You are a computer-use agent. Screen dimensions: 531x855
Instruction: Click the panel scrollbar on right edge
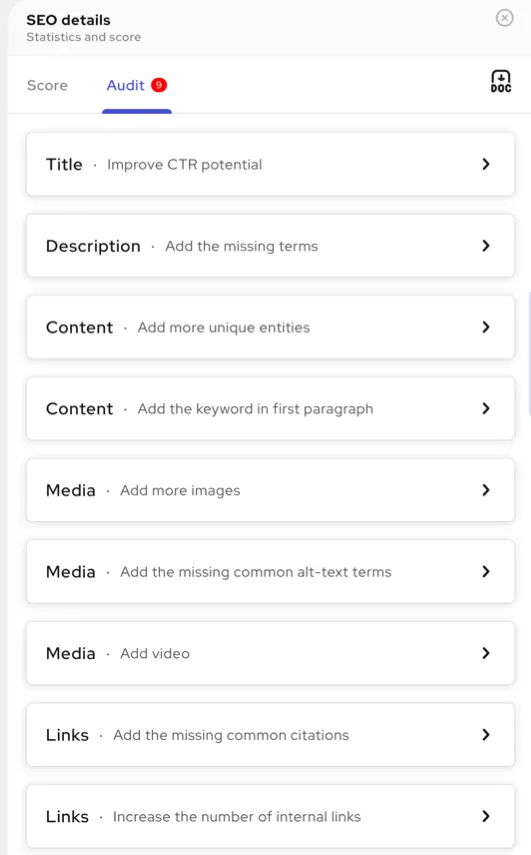pos(529,353)
